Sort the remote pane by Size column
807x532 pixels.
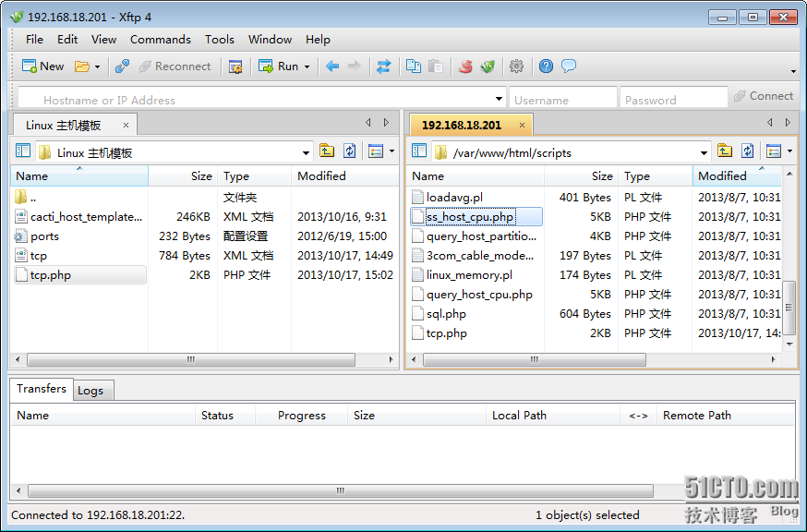[x=581, y=176]
